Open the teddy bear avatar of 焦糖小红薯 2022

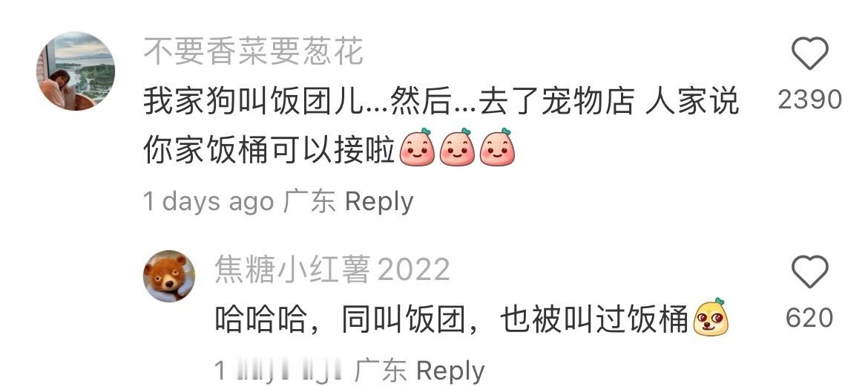tap(169, 276)
